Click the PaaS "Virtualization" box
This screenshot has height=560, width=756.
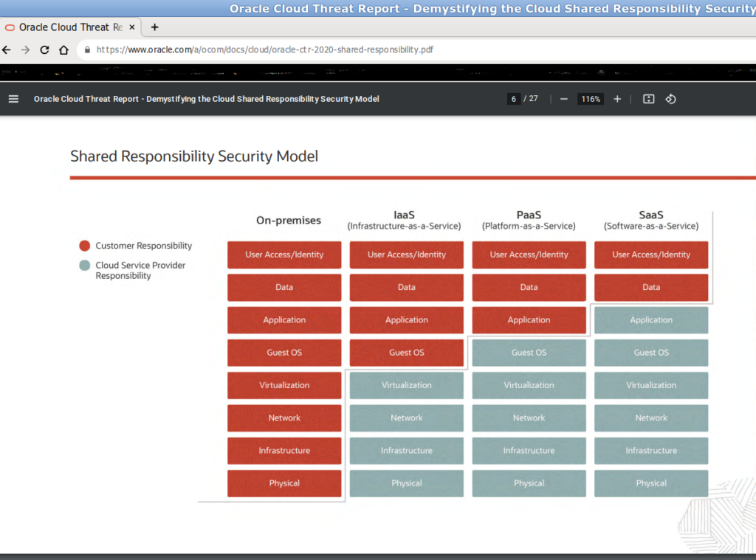tap(529, 386)
